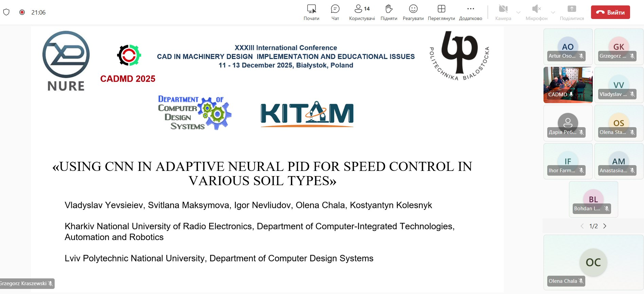This screenshot has height=294, width=644.
Task: Open the Користувачі participants list
Action: [362, 12]
